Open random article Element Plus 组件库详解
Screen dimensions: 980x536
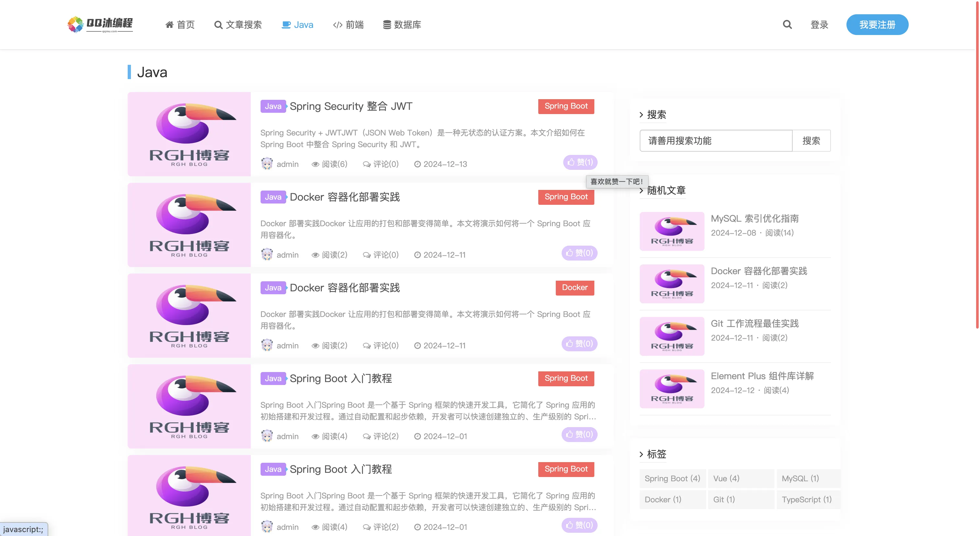[x=762, y=376]
